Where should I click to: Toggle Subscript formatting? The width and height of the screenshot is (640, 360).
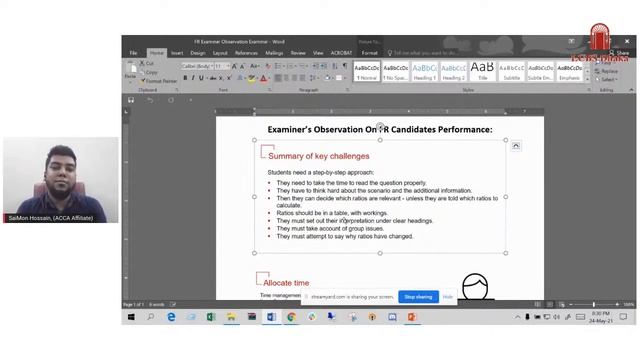pos(221,78)
